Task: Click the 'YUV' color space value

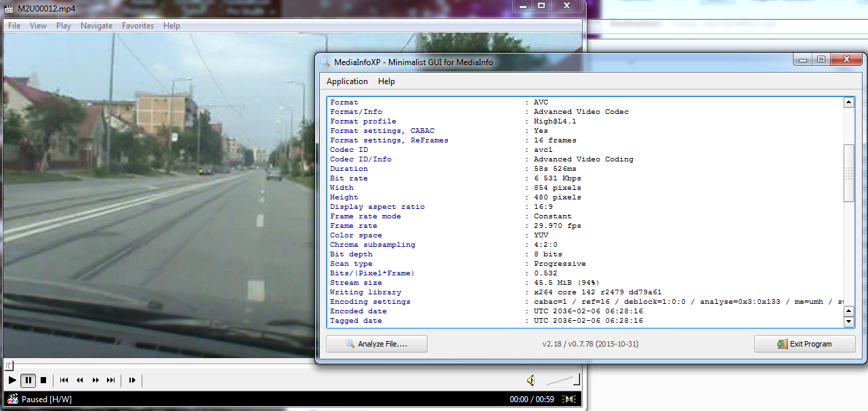Action: point(541,235)
